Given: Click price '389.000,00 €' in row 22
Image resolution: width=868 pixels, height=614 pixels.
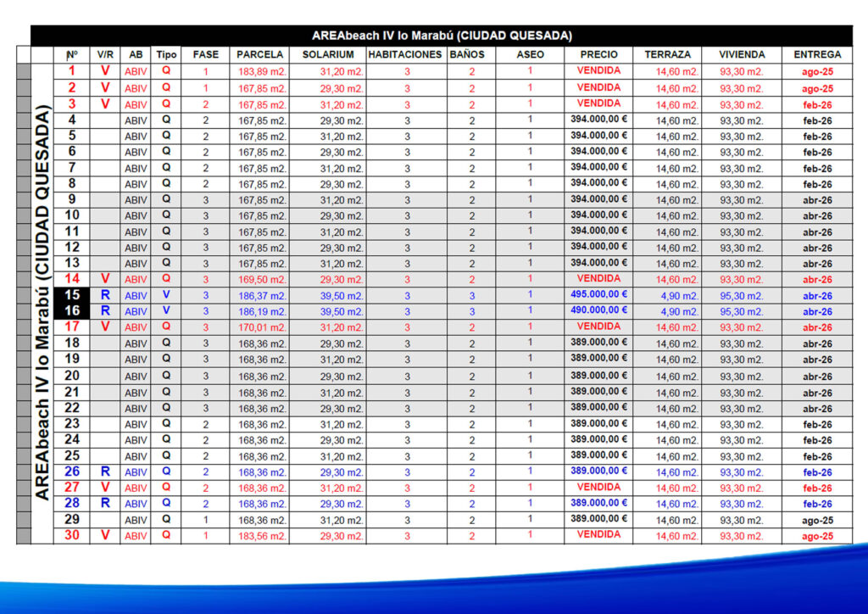Looking at the screenshot, I should [598, 407].
